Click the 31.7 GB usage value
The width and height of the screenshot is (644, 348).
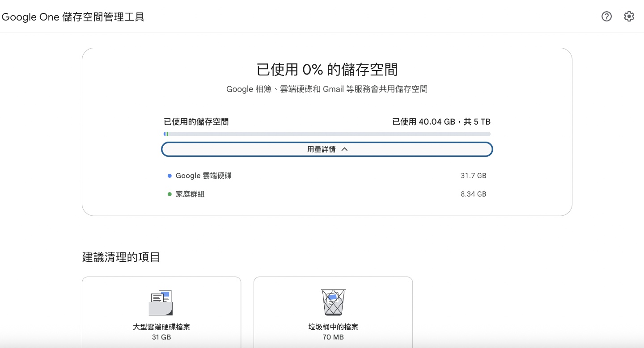474,176
